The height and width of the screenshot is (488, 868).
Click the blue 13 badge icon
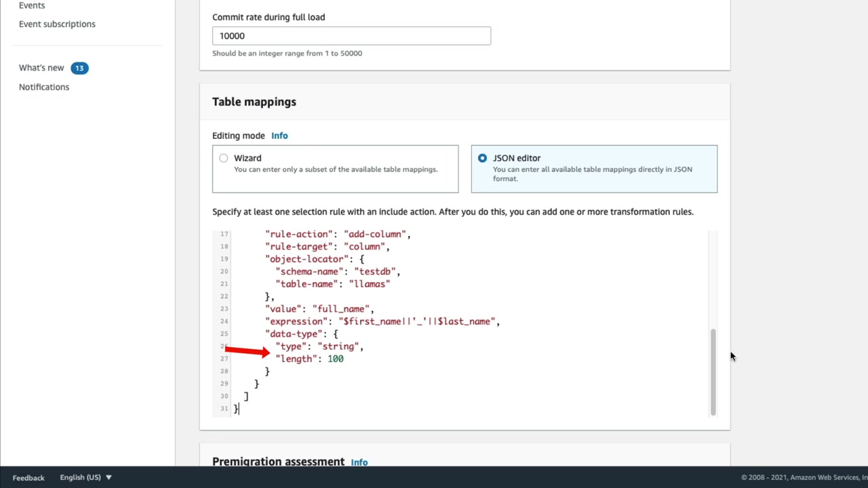[79, 68]
